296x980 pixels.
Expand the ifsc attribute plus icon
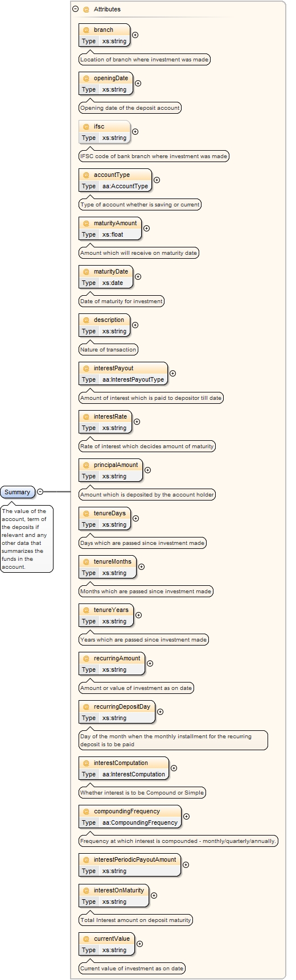[x=135, y=131]
